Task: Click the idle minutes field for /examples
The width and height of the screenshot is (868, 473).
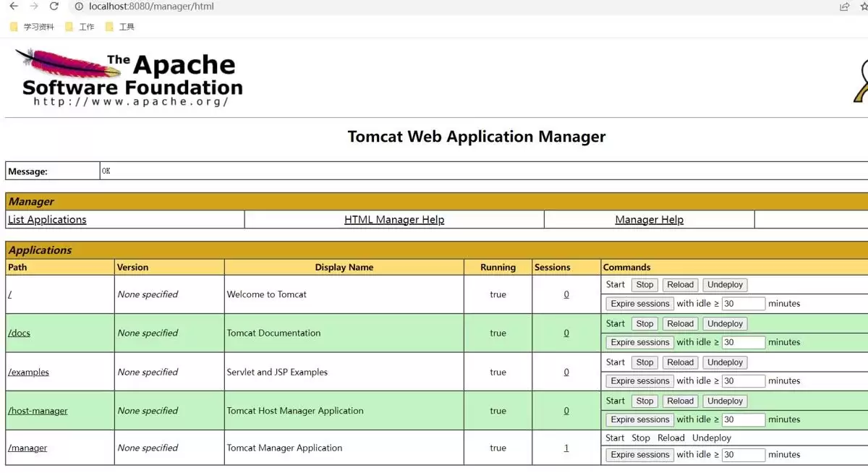Action: coord(744,381)
